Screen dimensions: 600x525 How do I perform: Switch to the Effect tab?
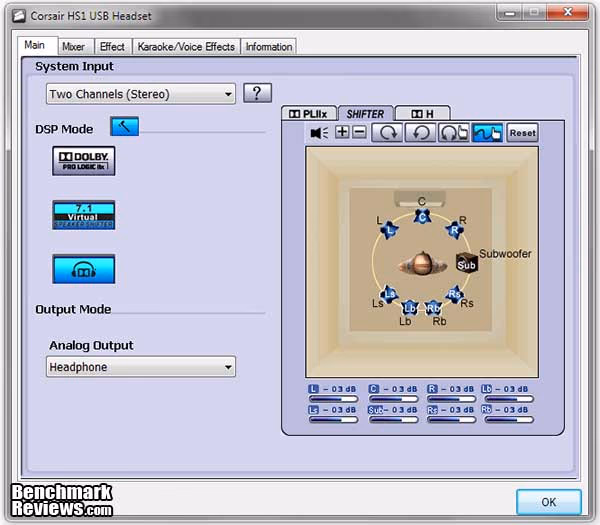(x=112, y=47)
